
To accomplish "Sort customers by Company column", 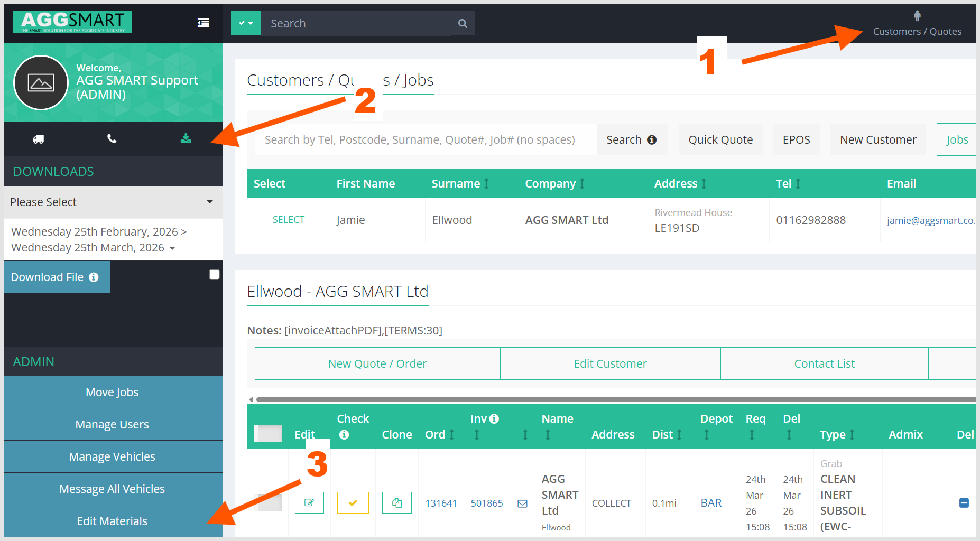I will pos(582,183).
